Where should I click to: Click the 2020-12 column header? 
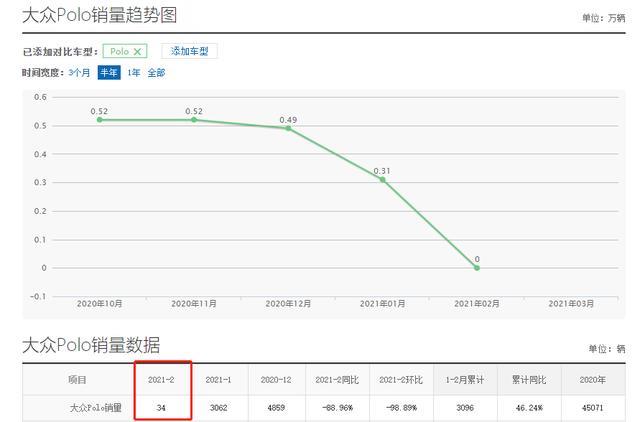pos(276,380)
